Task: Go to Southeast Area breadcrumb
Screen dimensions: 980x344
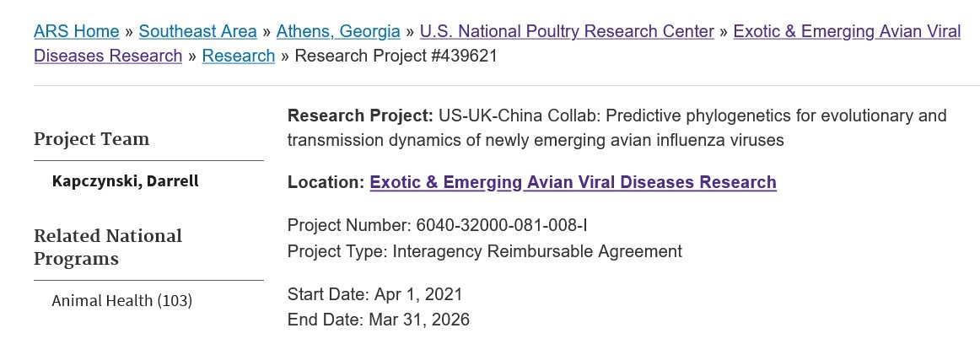Action: point(197,31)
